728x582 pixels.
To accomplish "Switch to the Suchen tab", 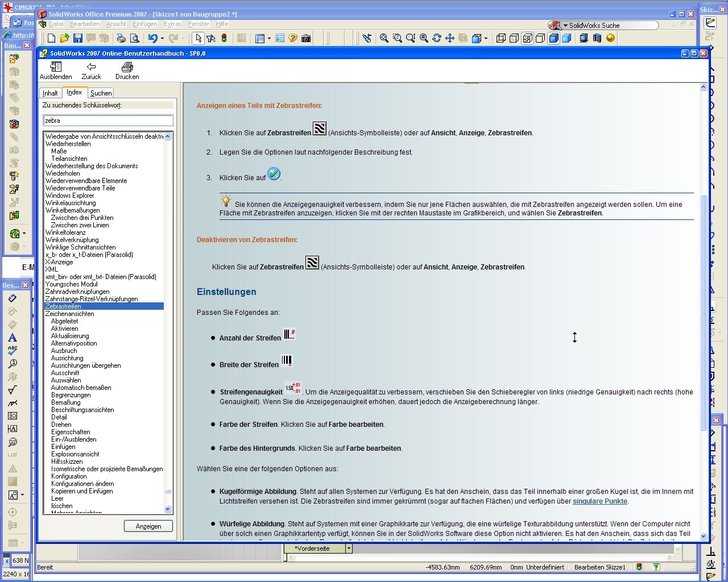I will click(101, 93).
